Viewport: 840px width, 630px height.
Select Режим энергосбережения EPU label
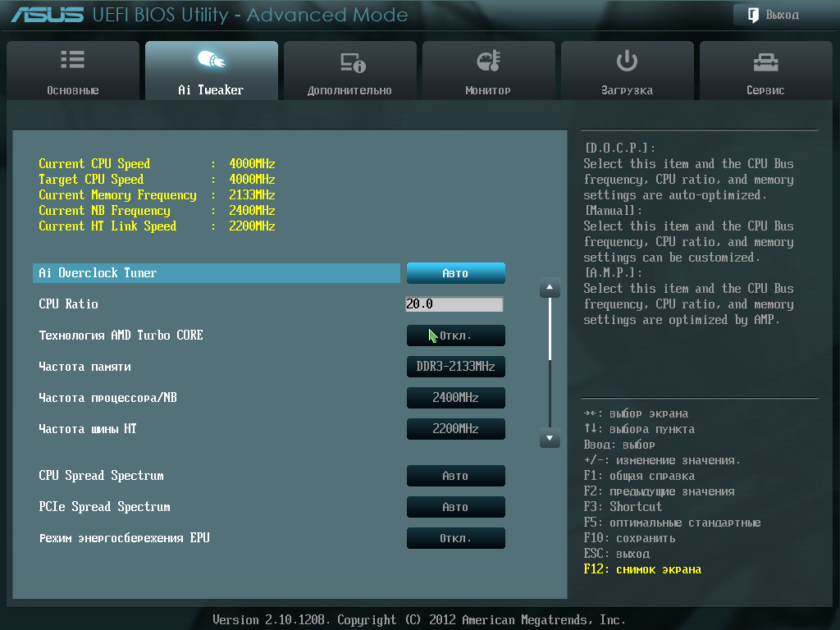[x=125, y=538]
